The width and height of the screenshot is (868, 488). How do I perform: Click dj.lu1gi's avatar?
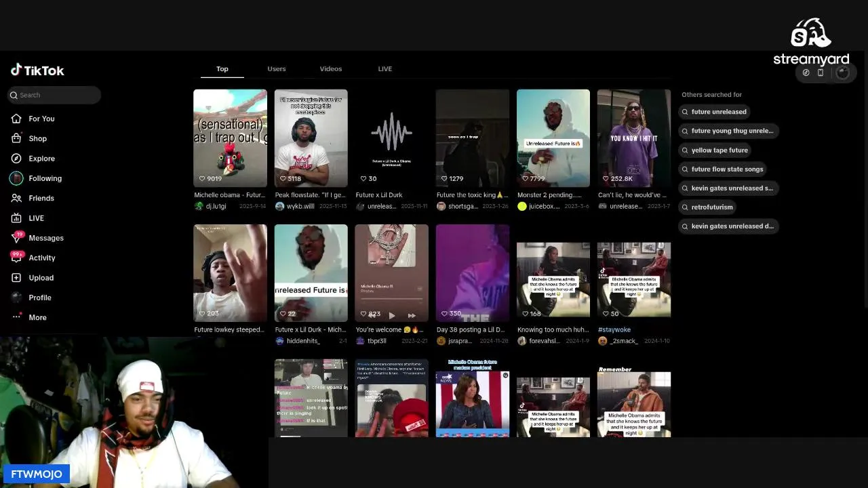199,206
